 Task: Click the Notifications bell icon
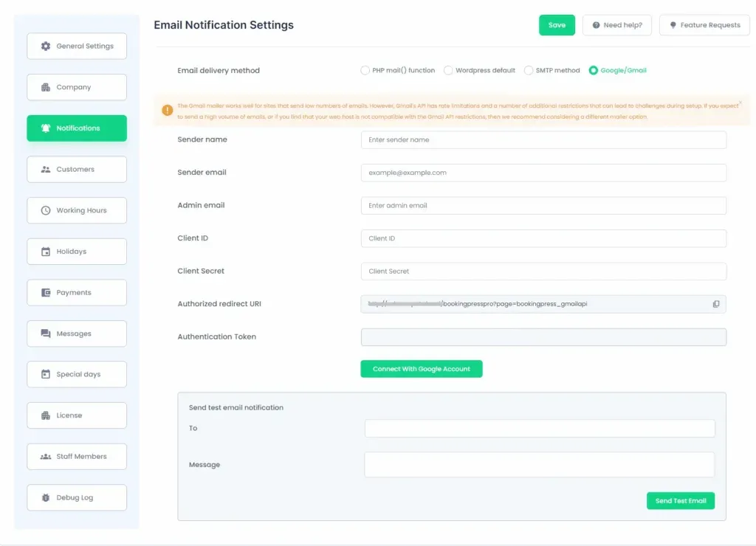[x=45, y=128]
